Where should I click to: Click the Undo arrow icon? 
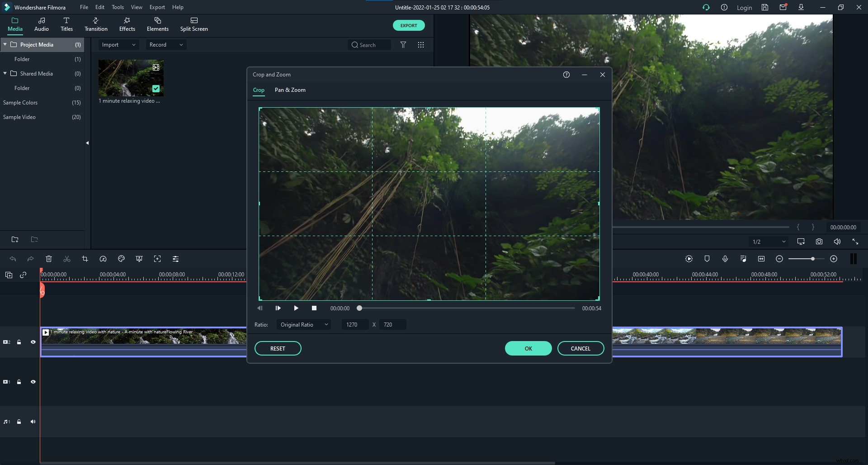(13, 259)
